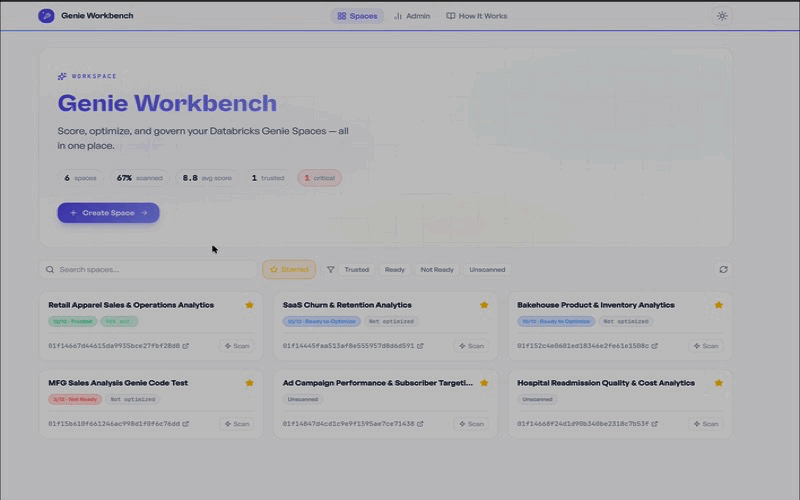Viewport: 800px width, 500px height.
Task: Open external link for Bakehouse space ID
Action: pyautogui.click(x=655, y=346)
